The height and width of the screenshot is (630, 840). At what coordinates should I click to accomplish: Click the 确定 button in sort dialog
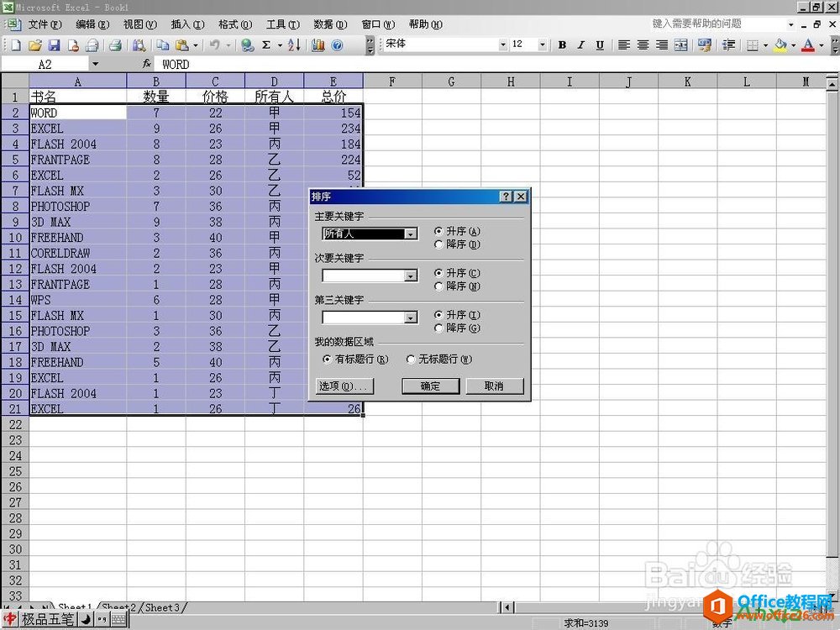click(x=430, y=386)
